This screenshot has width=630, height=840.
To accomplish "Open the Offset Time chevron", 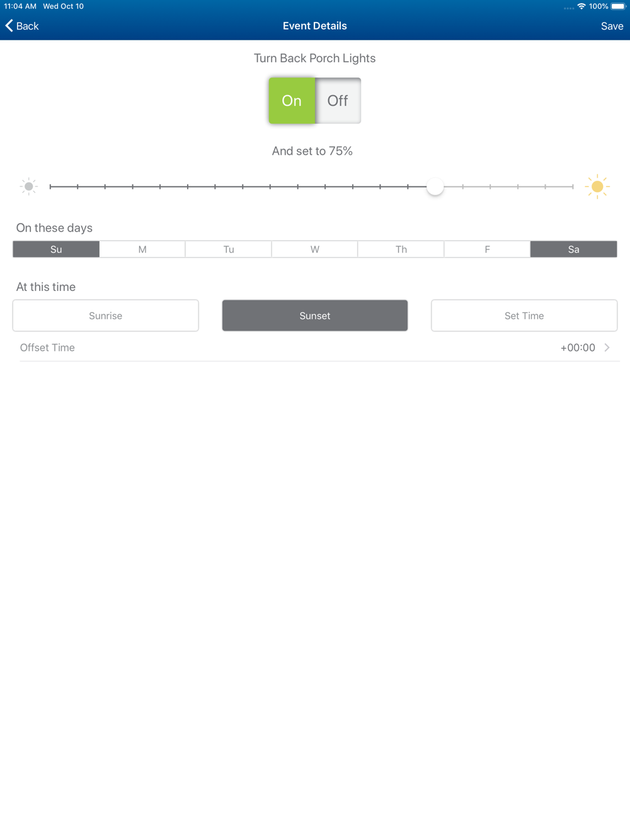I will tap(607, 348).
